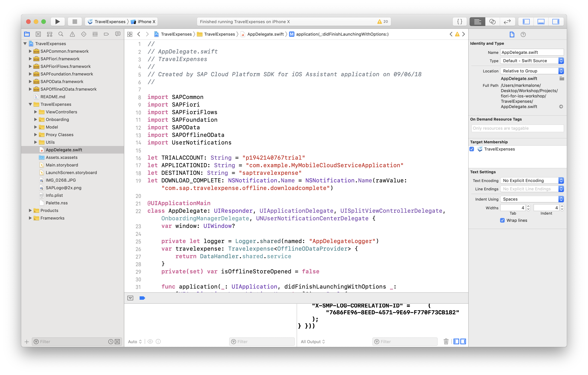Viewport: 588px width, 375px height.
Task: Open the Breakpoint navigator
Action: (x=106, y=34)
